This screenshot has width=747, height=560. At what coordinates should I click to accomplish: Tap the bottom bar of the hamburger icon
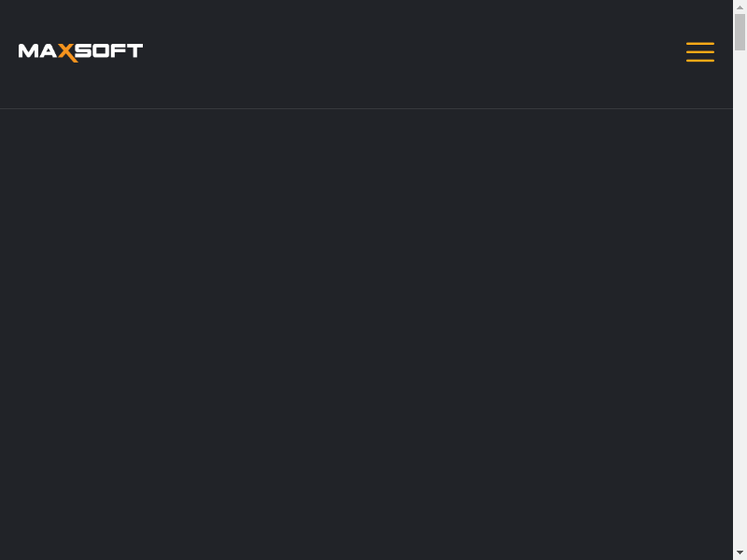(x=700, y=61)
